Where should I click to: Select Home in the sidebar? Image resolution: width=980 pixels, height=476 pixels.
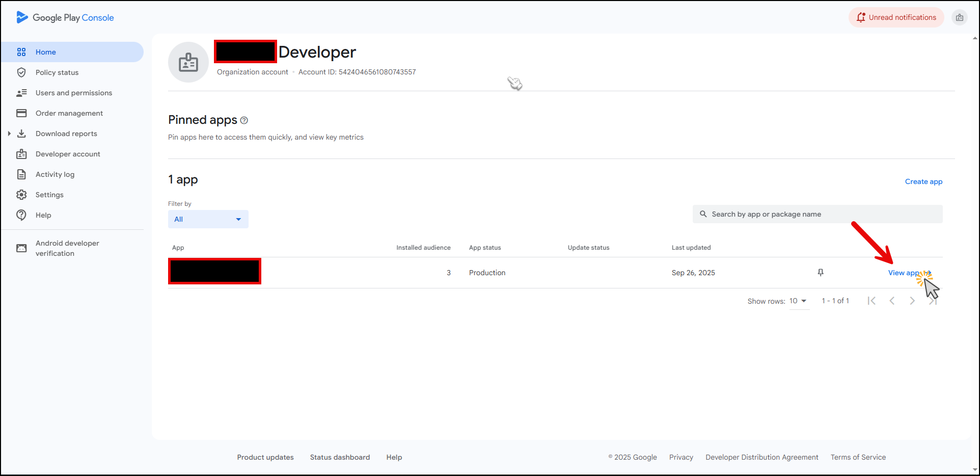pyautogui.click(x=72, y=52)
